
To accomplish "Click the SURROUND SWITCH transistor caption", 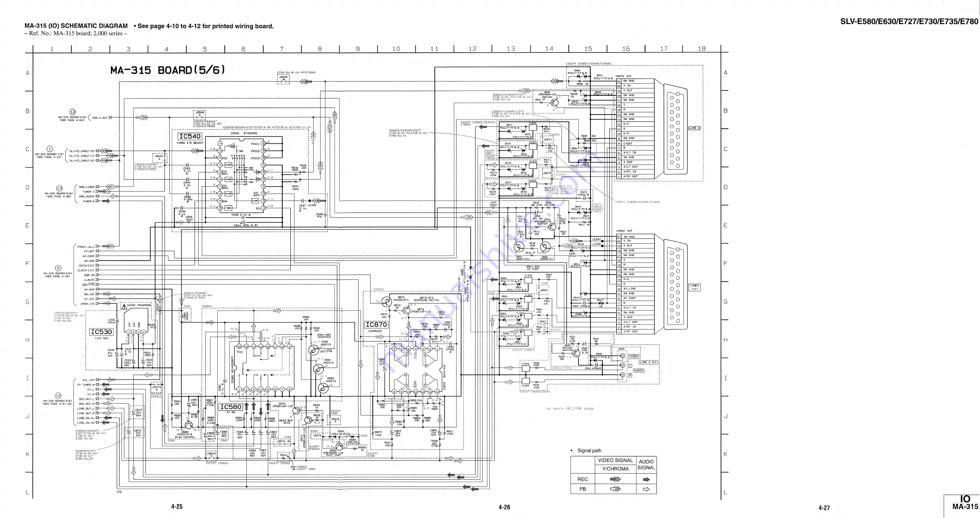I will tap(427, 300).
